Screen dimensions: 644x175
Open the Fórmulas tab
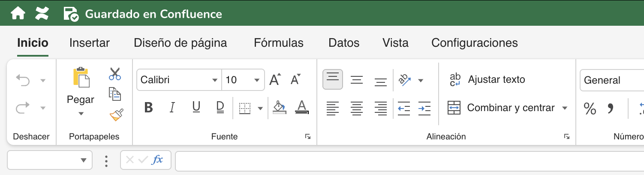click(x=278, y=43)
